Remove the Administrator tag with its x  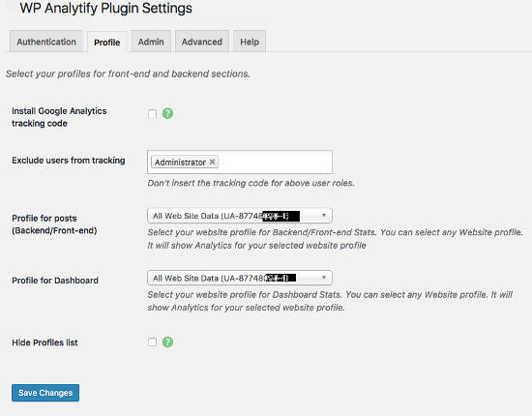[x=213, y=162]
